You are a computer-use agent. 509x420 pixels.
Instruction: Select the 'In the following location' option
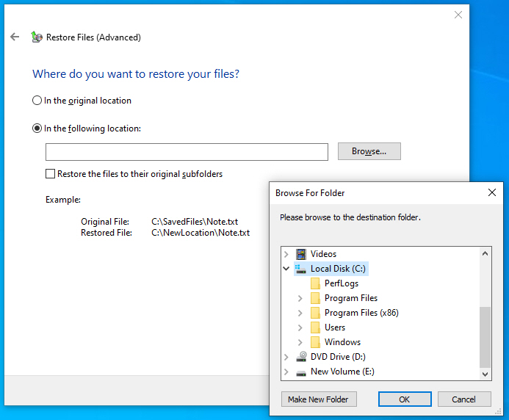(37, 128)
